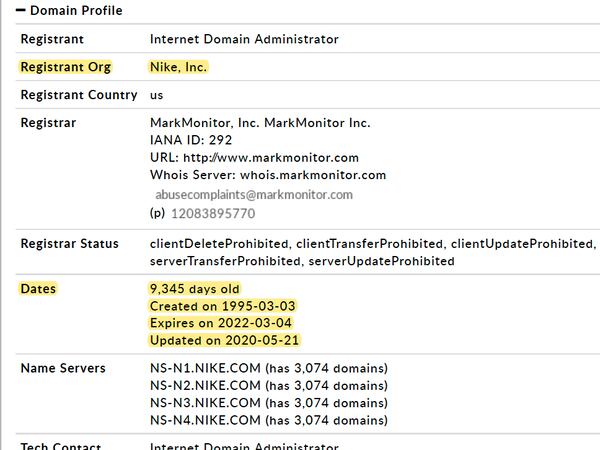Open the NS-N3.NIKE.COM name server

pyautogui.click(x=205, y=403)
